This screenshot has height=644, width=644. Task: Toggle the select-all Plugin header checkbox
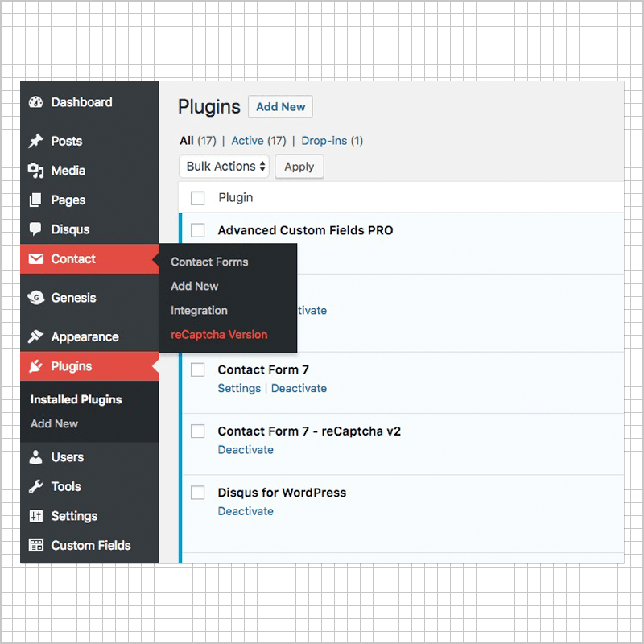[198, 198]
